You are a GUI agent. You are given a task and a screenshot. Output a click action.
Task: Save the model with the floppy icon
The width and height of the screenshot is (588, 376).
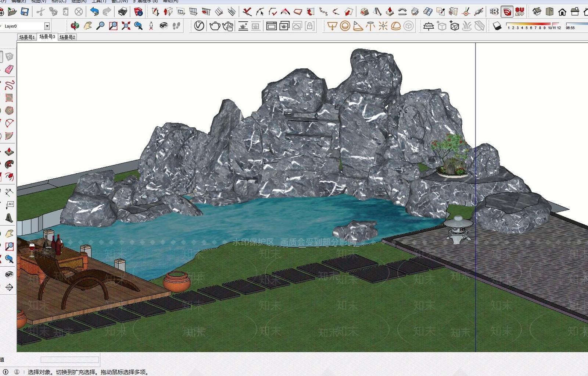[25, 12]
